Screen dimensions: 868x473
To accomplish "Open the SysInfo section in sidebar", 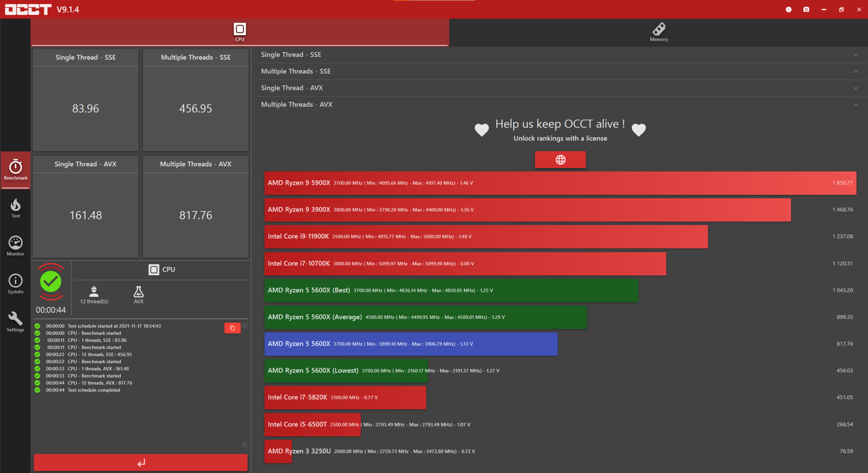I will (x=15, y=284).
